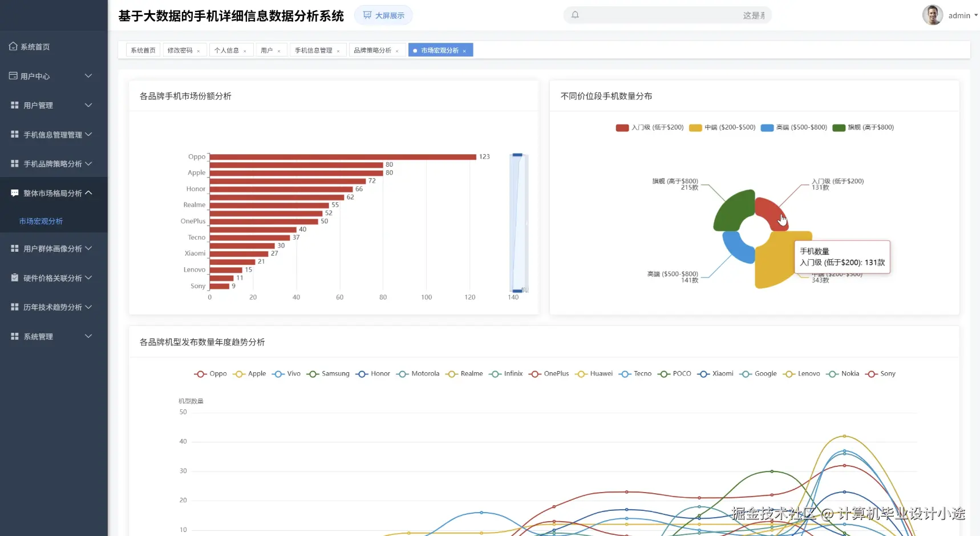Close the 手机信息管理 tab

click(338, 51)
